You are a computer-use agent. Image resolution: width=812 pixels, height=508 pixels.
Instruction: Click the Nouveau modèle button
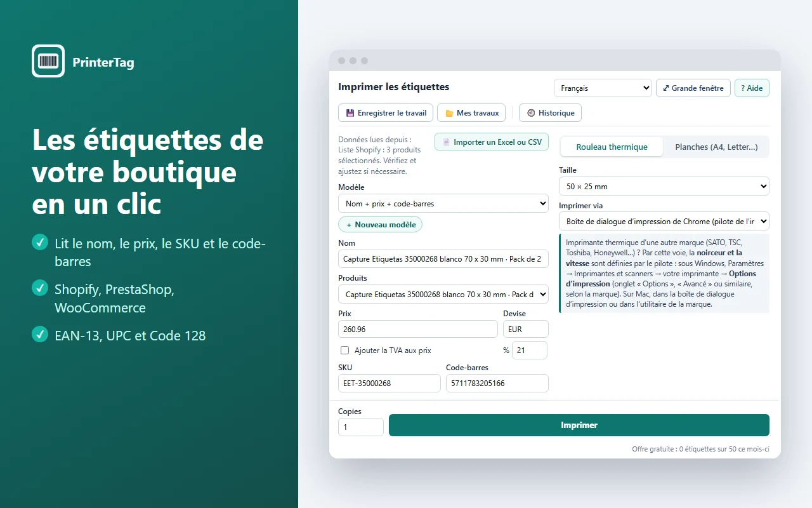point(381,224)
